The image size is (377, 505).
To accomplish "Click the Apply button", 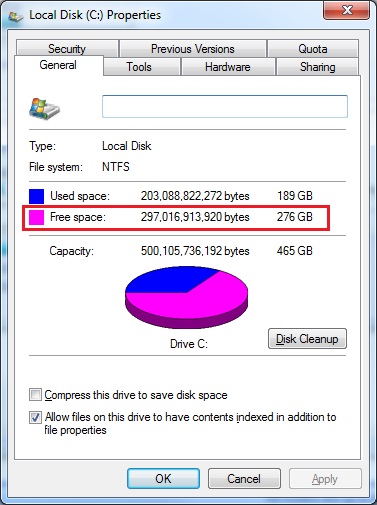I will coord(325,479).
